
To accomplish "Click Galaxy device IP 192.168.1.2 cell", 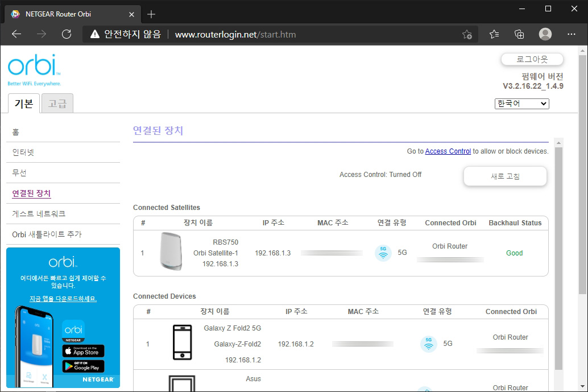I will point(296,344).
